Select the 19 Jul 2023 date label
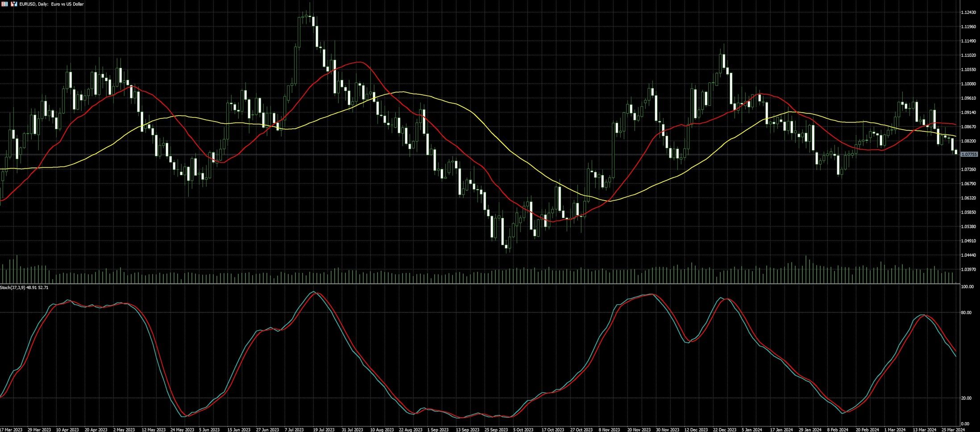 tap(324, 429)
